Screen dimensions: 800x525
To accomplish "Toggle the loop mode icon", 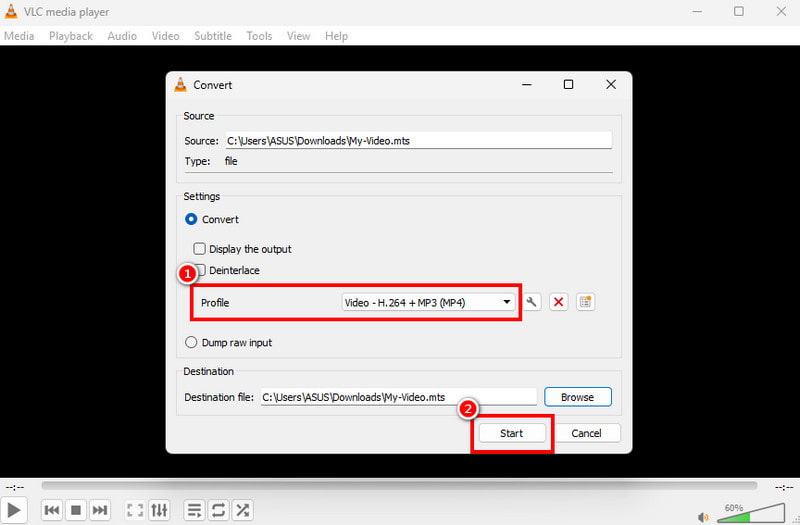I will [218, 510].
